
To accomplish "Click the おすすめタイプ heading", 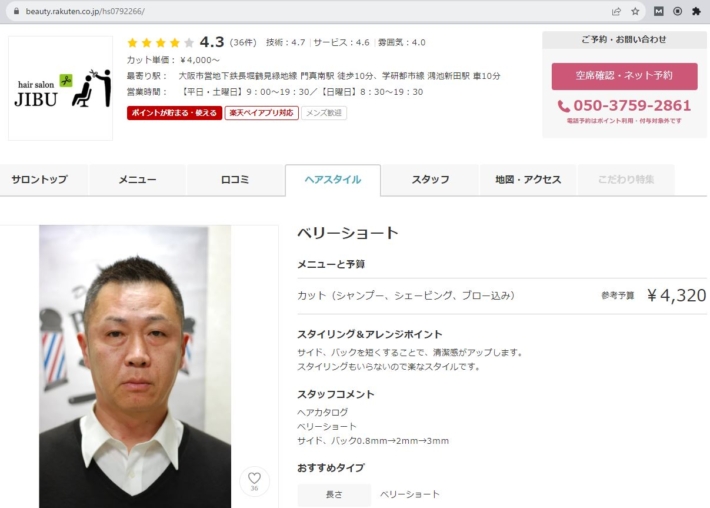I will click(331, 468).
